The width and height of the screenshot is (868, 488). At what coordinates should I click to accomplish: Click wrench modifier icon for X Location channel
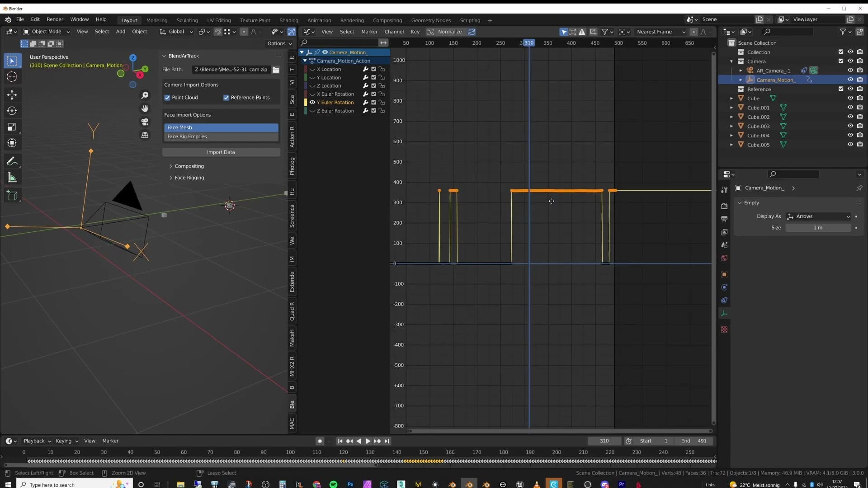[x=365, y=69]
